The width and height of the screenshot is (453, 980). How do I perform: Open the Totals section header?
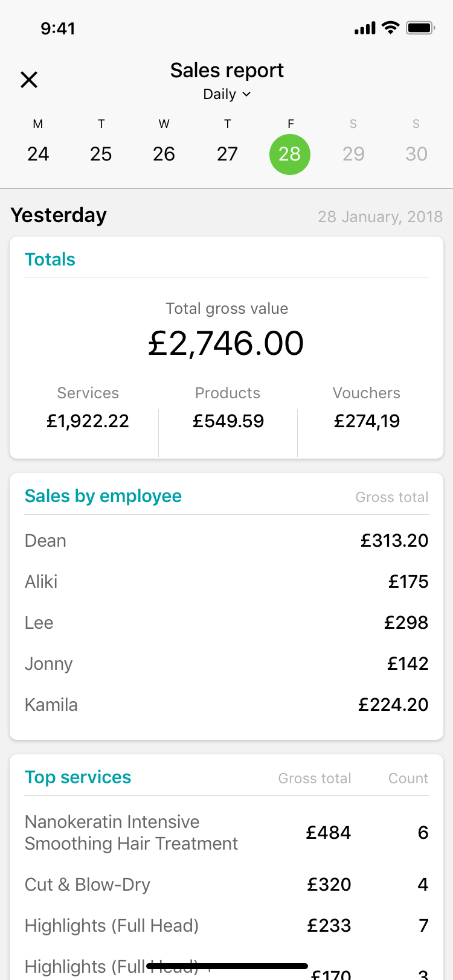click(x=50, y=259)
